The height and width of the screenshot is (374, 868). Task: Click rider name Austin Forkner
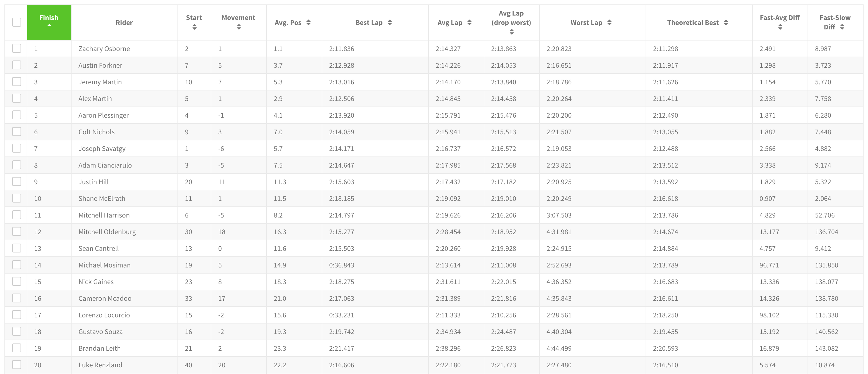(x=100, y=65)
